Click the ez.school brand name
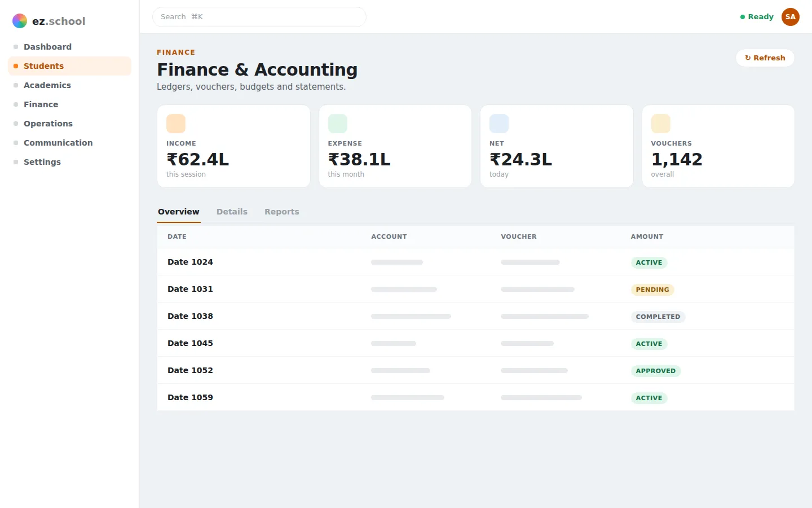The height and width of the screenshot is (508, 812). coord(59,21)
